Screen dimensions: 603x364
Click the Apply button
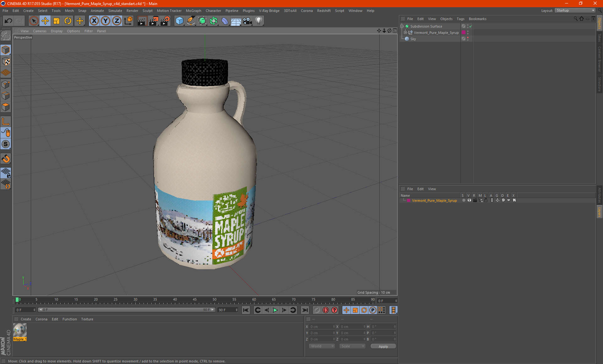tap(383, 346)
